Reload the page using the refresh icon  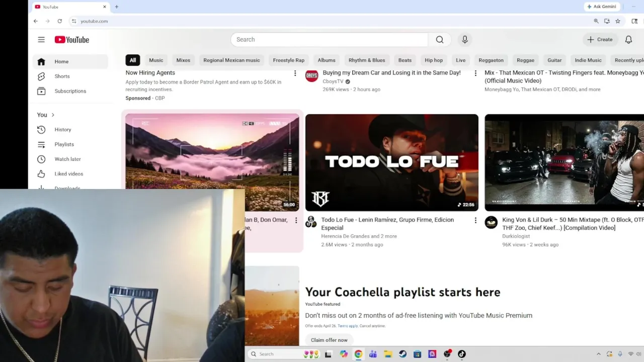point(59,21)
